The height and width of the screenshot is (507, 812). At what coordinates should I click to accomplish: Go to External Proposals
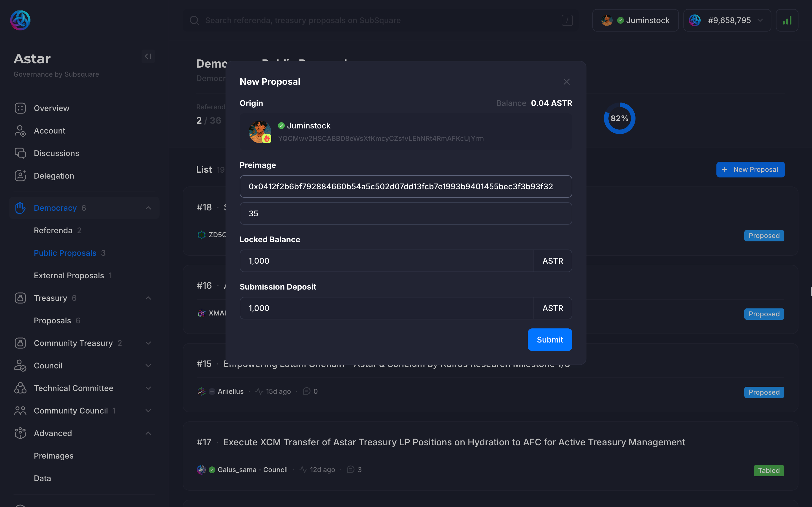(x=69, y=276)
